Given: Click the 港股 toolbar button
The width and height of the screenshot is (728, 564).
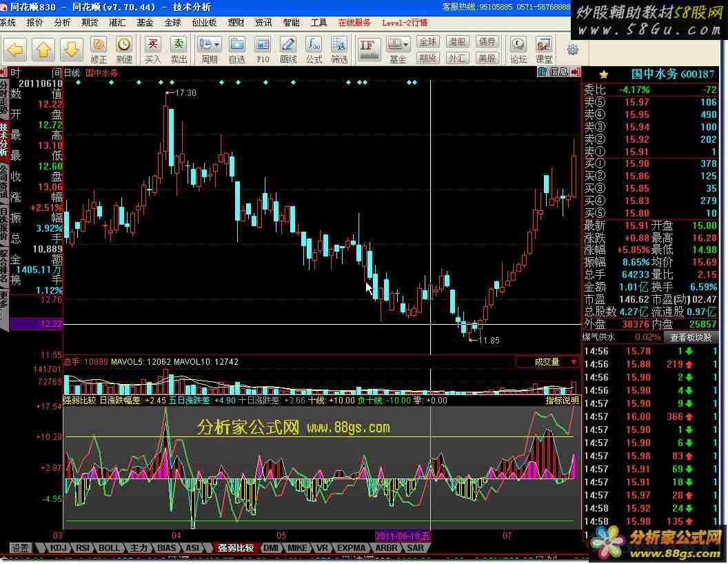Looking at the screenshot, I should click(457, 42).
